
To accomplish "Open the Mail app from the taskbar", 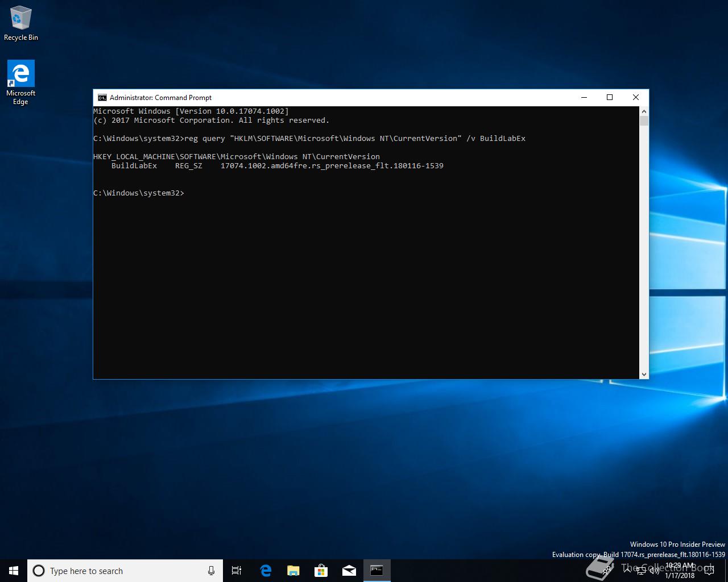I will [349, 571].
